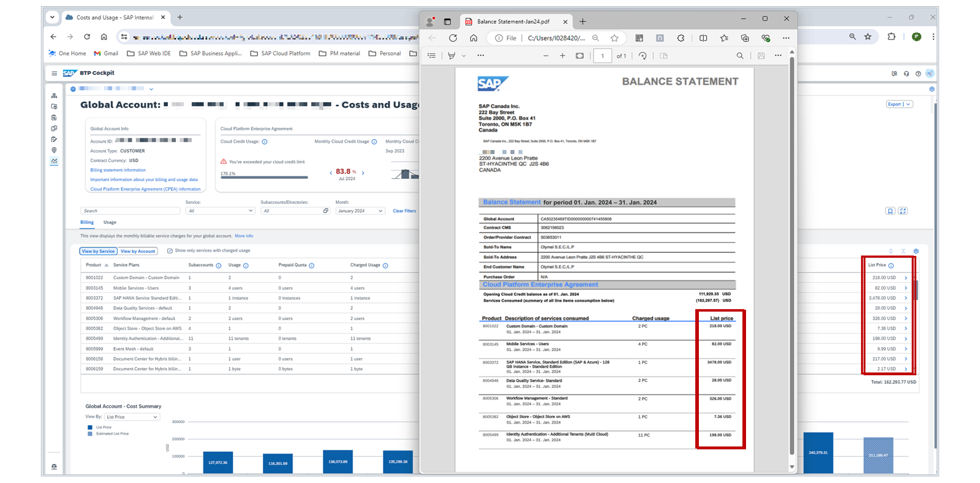Zoom out the PDF with minus icon

pyautogui.click(x=546, y=56)
